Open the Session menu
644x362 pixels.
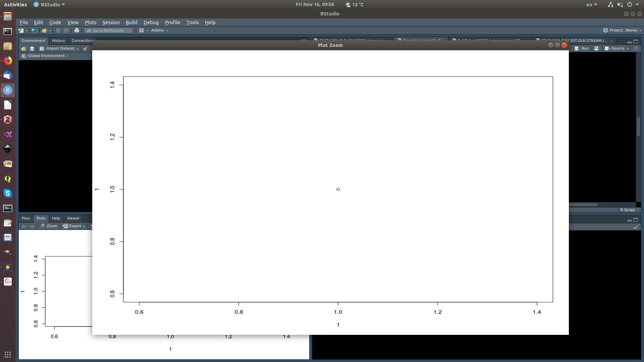[111, 22]
